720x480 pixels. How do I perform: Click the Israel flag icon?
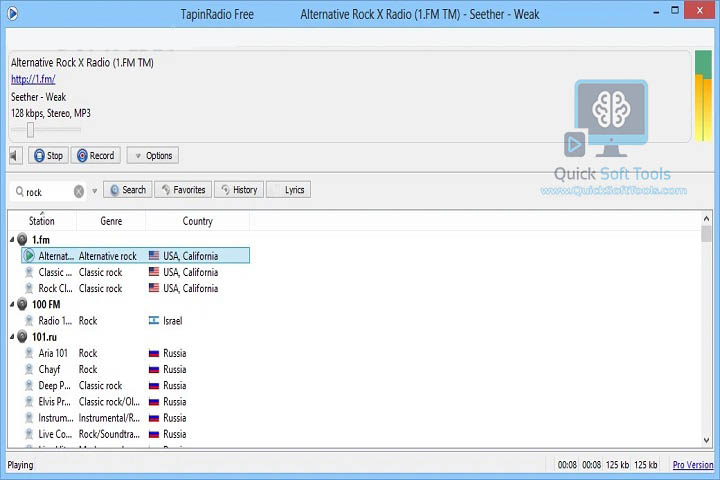coord(154,320)
